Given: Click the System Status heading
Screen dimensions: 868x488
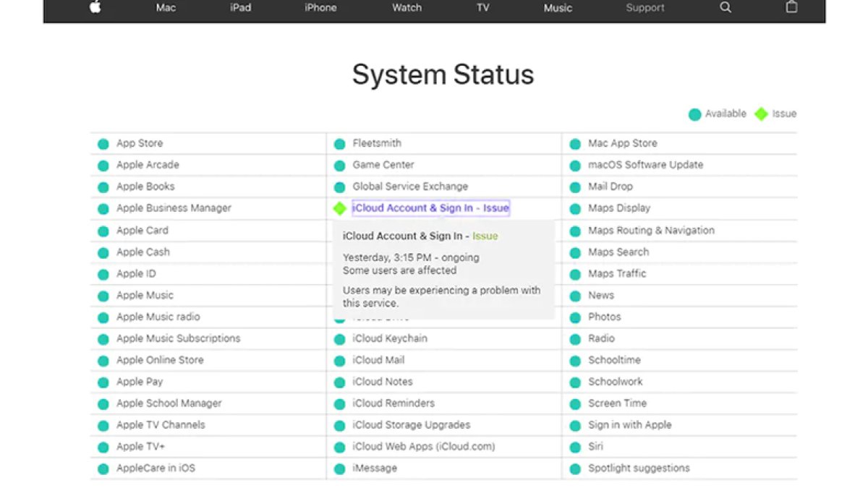Looking at the screenshot, I should click(443, 75).
